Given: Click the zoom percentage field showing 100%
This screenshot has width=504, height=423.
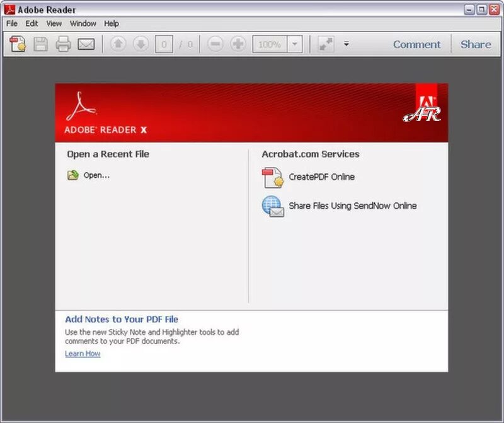Looking at the screenshot, I should 270,44.
